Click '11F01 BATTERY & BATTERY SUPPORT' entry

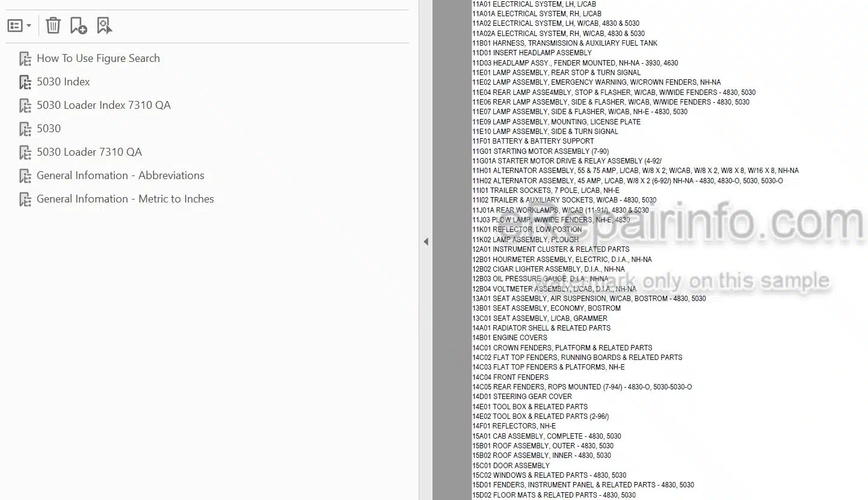(533, 141)
